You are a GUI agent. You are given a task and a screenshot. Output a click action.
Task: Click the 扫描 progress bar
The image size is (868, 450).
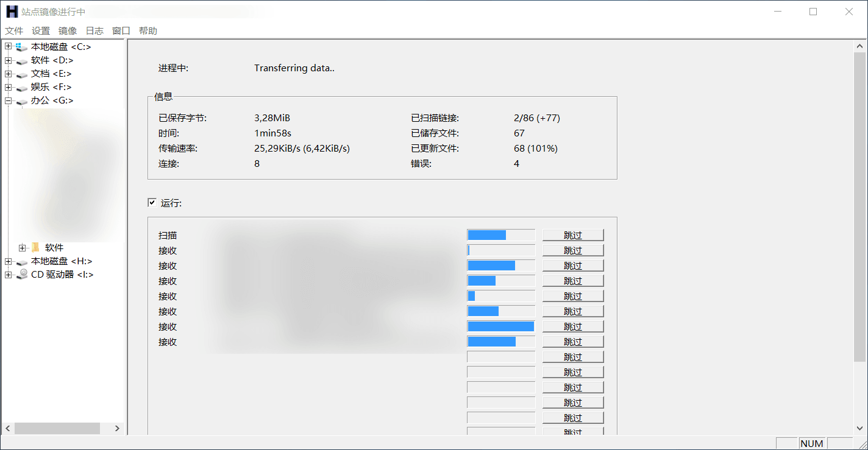pos(500,234)
